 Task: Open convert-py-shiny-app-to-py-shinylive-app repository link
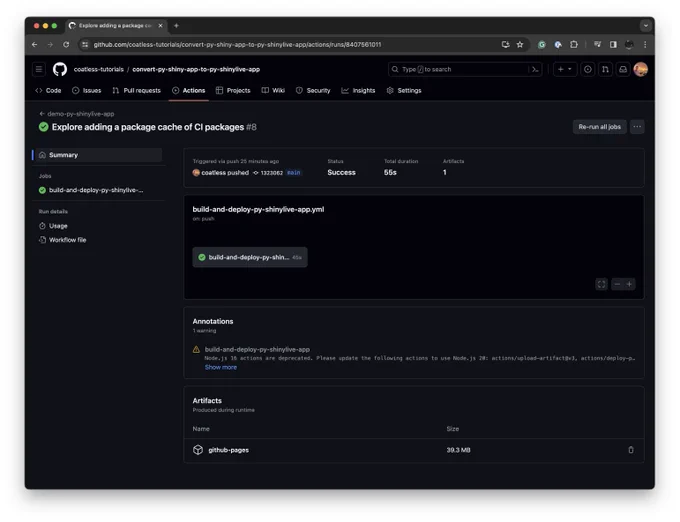pyautogui.click(x=196, y=69)
